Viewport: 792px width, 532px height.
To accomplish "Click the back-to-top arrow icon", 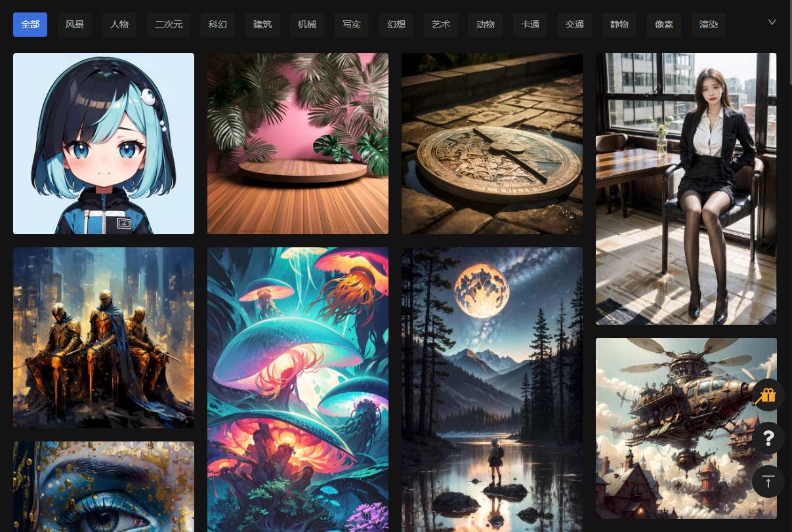I will click(x=768, y=481).
